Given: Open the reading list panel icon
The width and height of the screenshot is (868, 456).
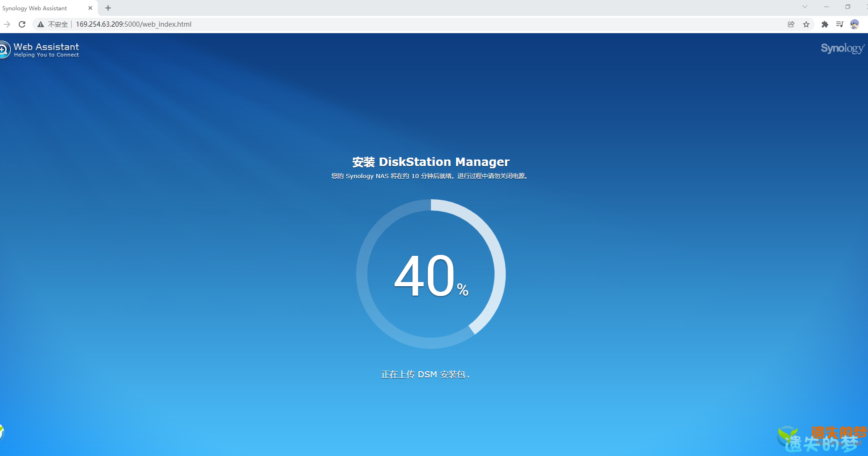Looking at the screenshot, I should [x=839, y=24].
